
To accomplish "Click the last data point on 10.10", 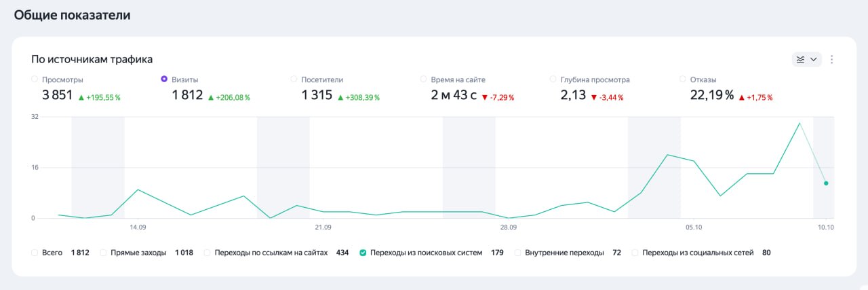I will 826,183.
